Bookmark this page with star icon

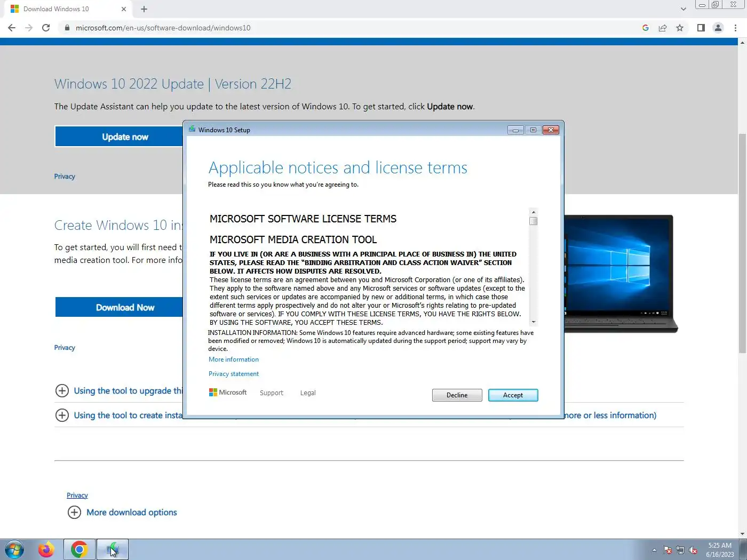tap(680, 28)
